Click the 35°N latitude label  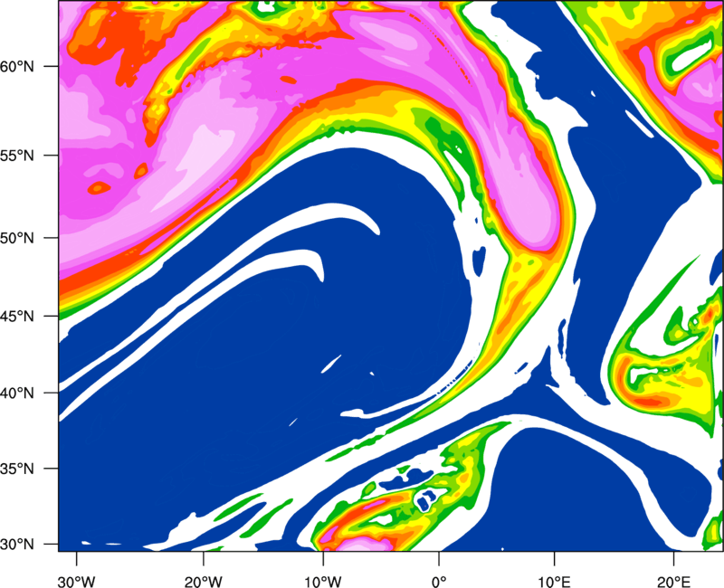17,469
